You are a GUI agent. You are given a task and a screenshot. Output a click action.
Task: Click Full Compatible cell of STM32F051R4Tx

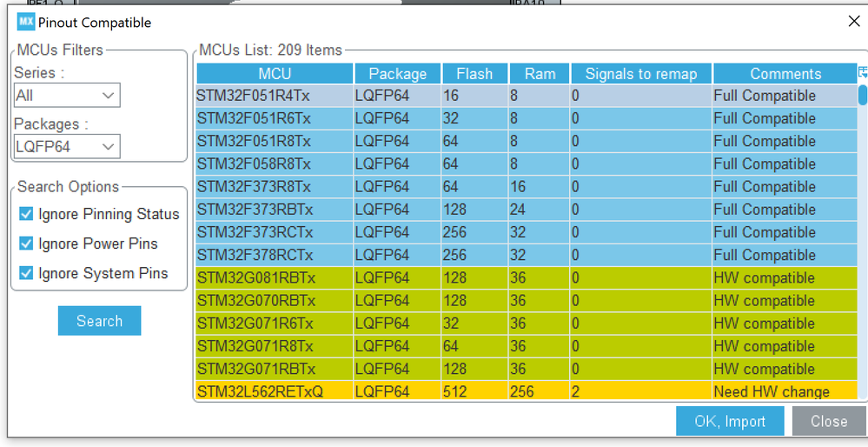pyautogui.click(x=785, y=96)
